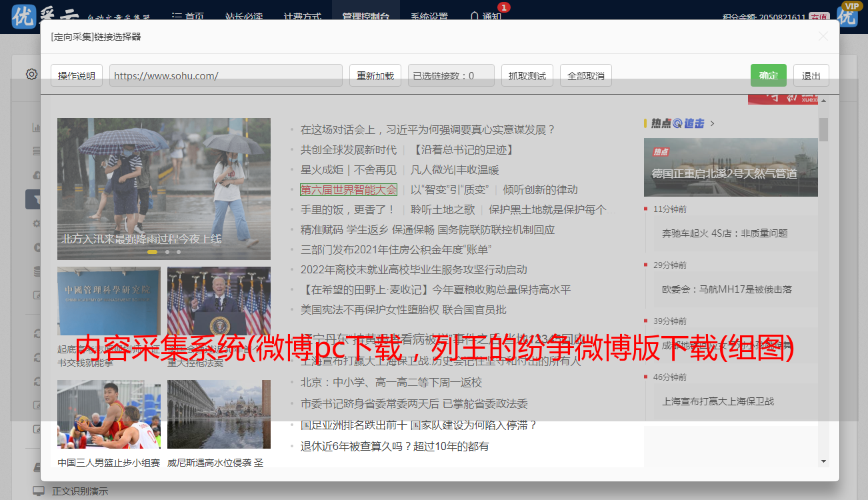
Task: Click the embedded page scrollbar thumb
Action: (x=823, y=129)
